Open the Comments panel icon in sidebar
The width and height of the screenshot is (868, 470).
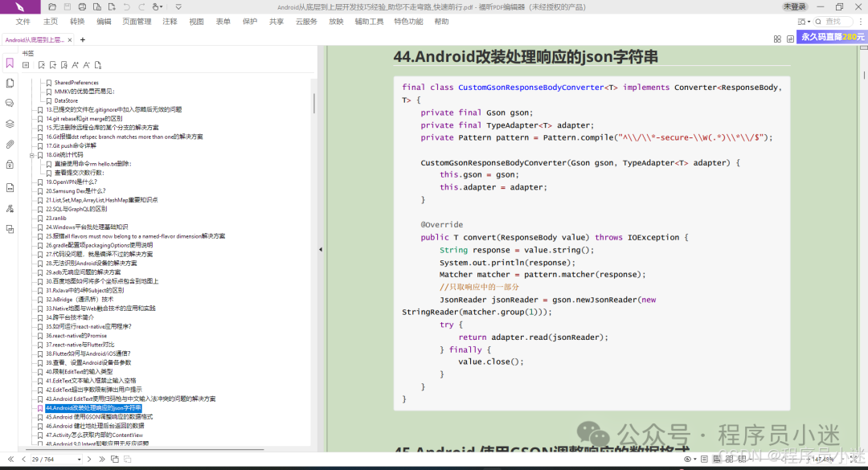(x=10, y=104)
